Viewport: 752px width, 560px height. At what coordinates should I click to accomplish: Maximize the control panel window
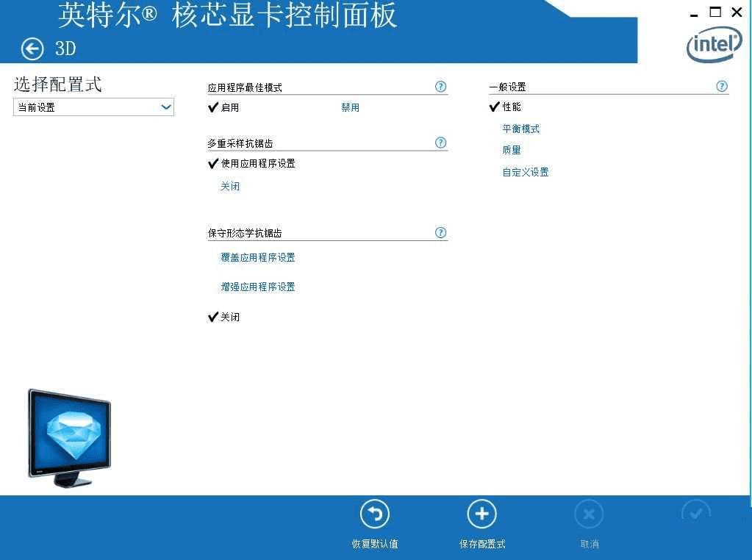point(715,12)
